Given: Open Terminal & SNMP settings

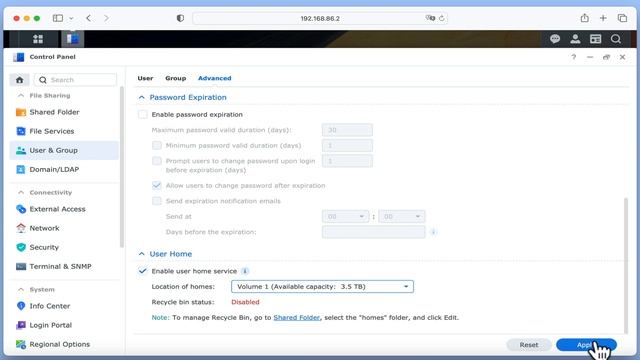Looking at the screenshot, I should coord(64,267).
